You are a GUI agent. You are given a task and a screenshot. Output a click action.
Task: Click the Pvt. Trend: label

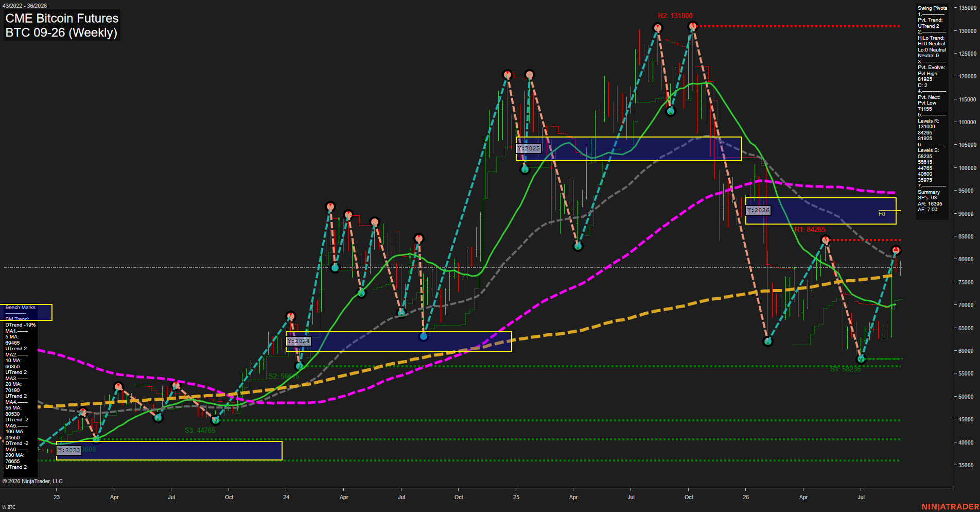[x=930, y=20]
